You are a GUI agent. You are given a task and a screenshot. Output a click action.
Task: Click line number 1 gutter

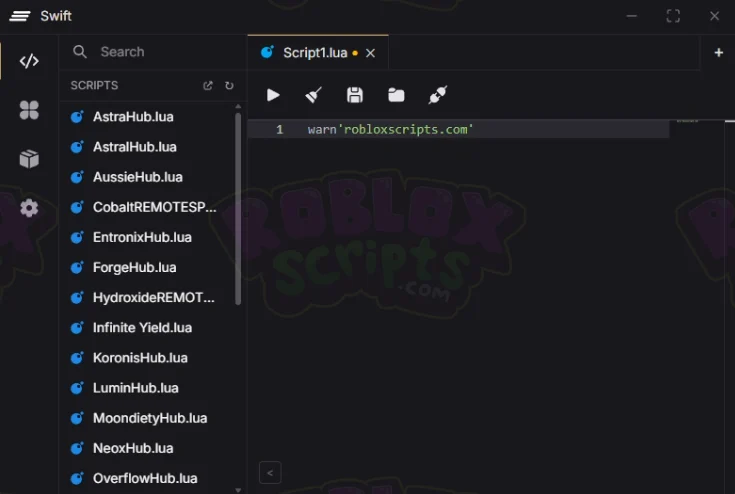pos(280,129)
